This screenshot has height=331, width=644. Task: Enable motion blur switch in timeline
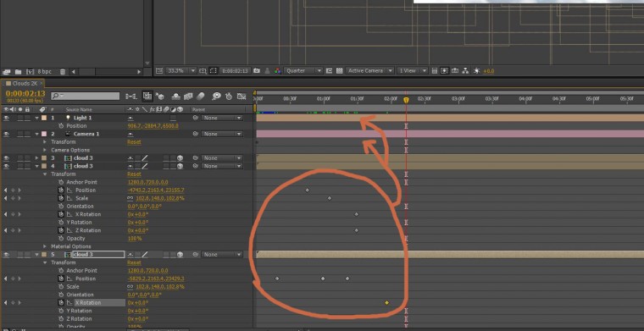click(x=201, y=97)
